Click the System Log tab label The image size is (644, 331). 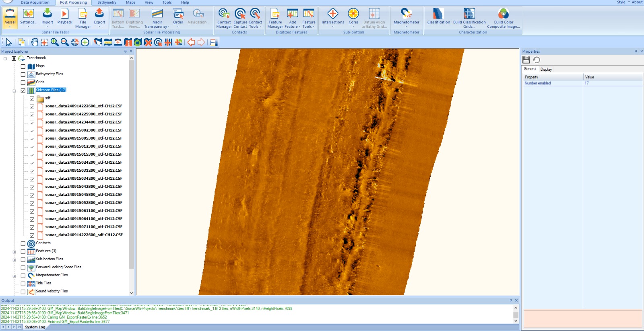(35, 327)
